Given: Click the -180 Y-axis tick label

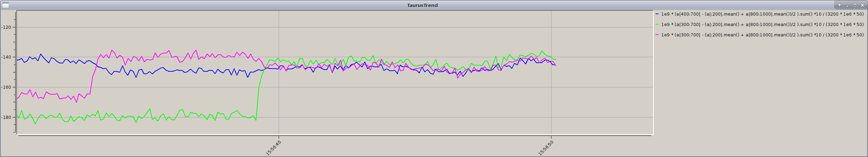Looking at the screenshot, I should coord(6,117).
